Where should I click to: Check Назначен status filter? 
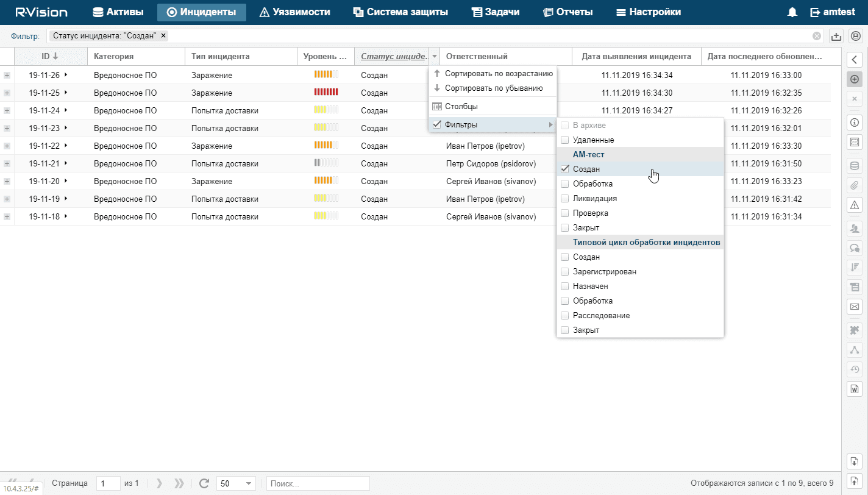[565, 286]
